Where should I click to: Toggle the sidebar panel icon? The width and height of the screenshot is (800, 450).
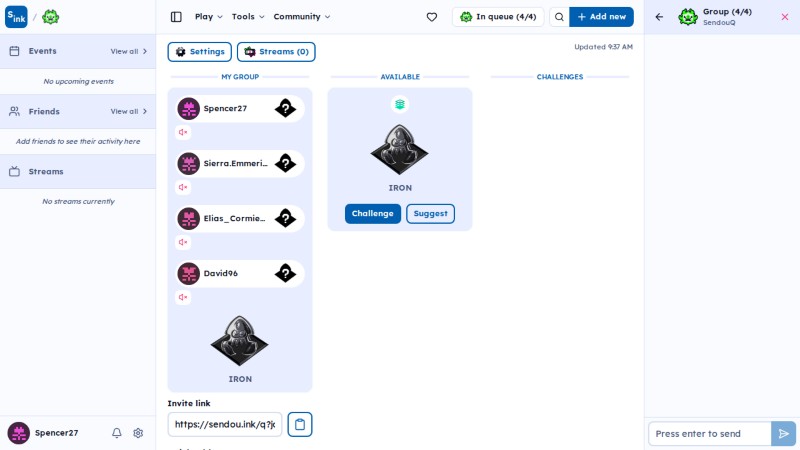tap(176, 17)
